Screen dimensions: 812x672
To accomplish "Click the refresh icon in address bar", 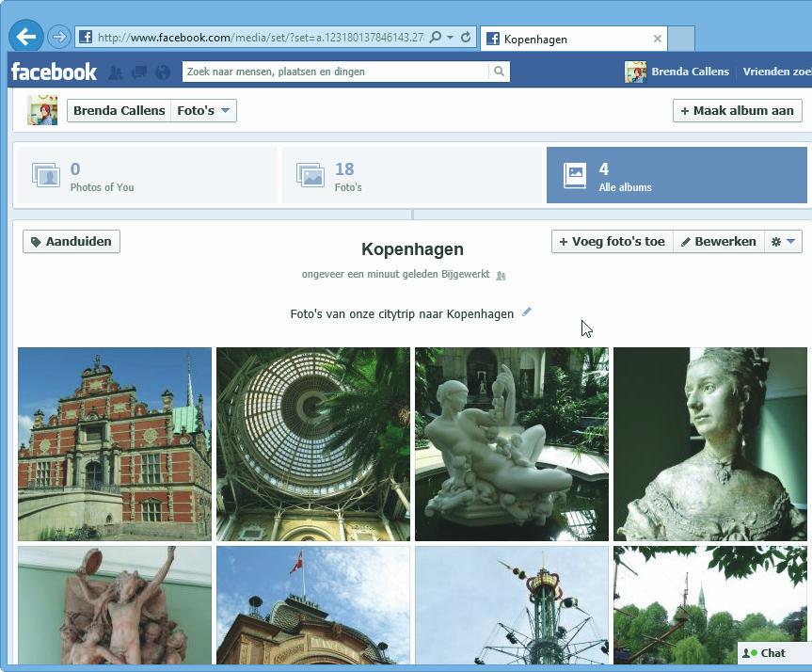I will [466, 38].
